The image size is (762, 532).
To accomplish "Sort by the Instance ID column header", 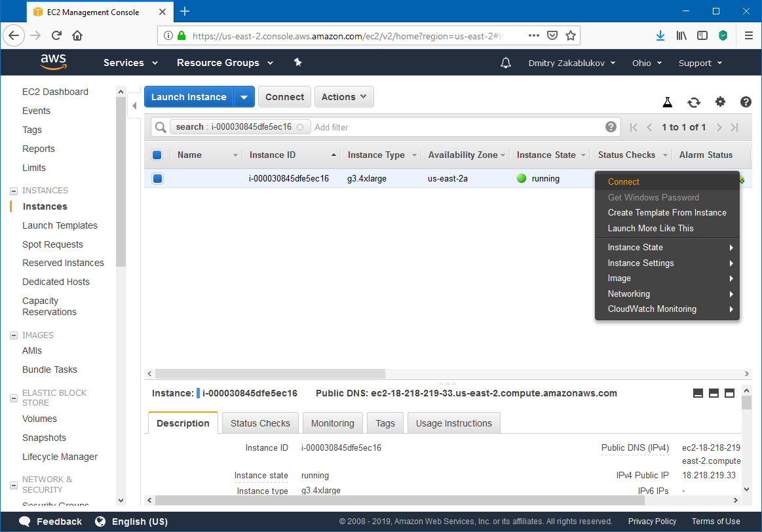I will coord(293,155).
